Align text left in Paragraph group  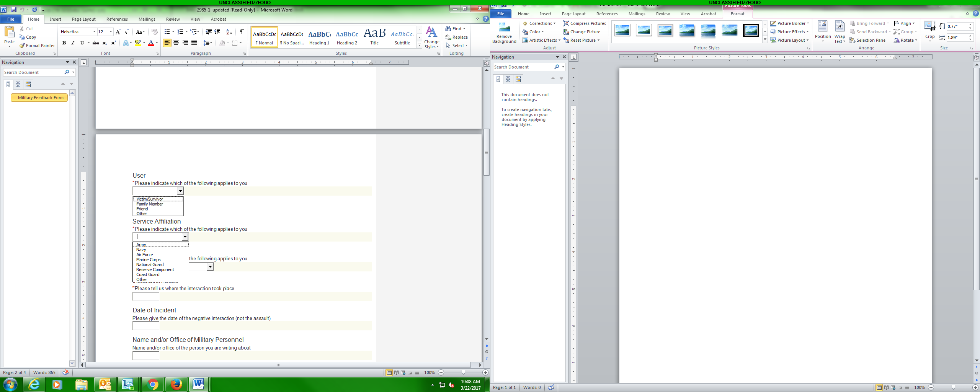tap(167, 43)
